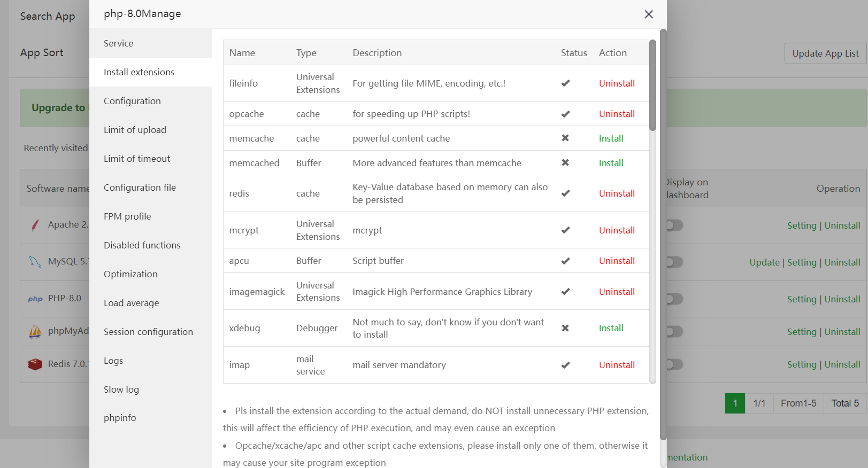Screen dimensions: 868x468
Task: Click the MySQL dolphin icon
Action: click(35, 262)
